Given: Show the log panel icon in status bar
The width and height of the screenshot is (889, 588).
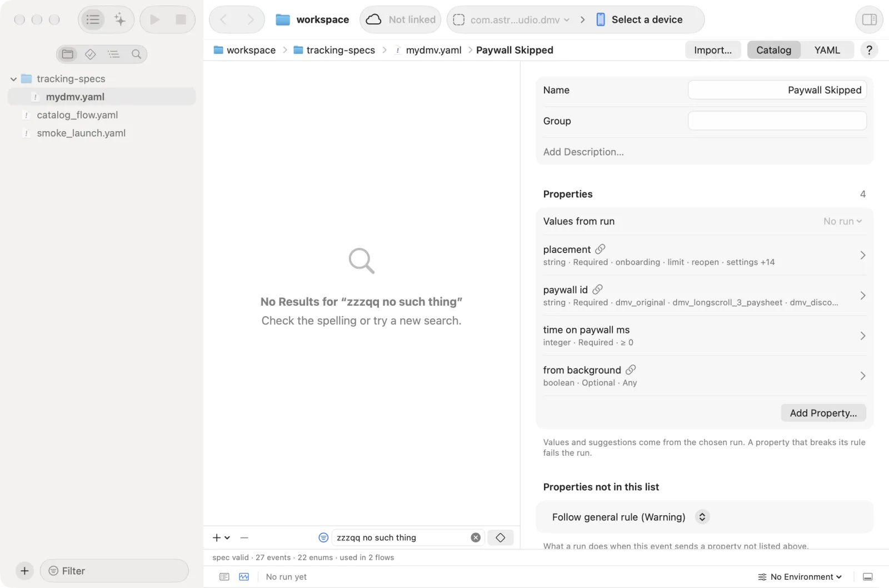Looking at the screenshot, I should 224,577.
